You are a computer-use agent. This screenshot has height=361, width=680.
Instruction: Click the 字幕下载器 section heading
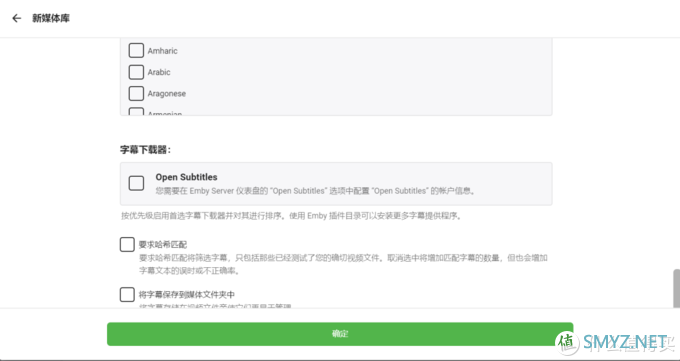146,150
